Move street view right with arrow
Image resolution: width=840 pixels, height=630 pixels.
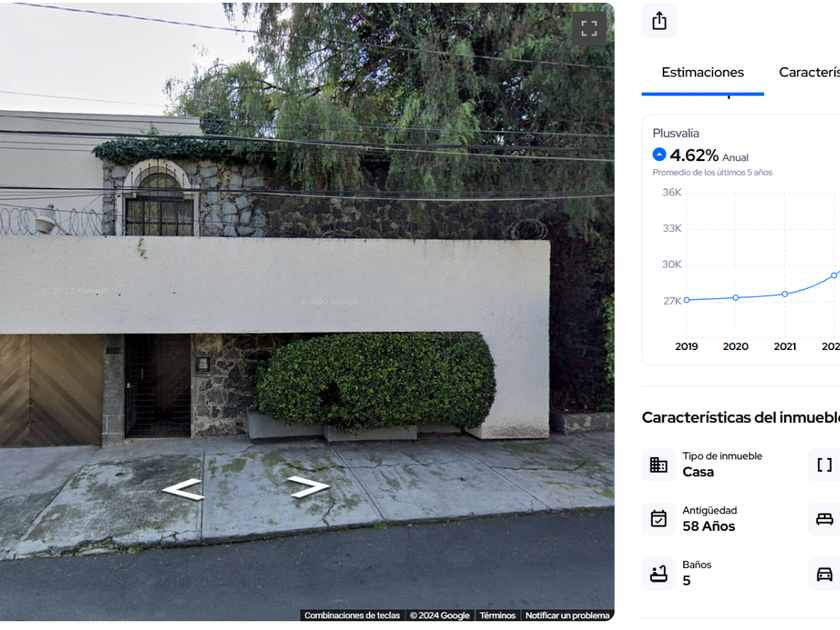coord(308,486)
